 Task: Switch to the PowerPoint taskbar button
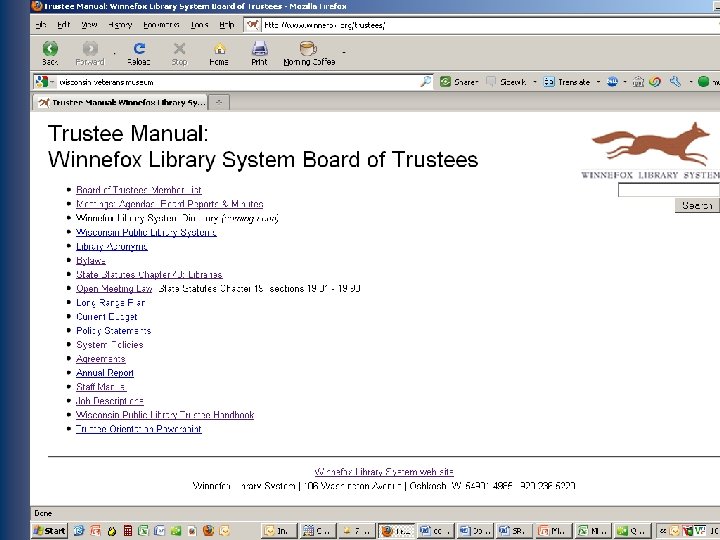pos(553,531)
